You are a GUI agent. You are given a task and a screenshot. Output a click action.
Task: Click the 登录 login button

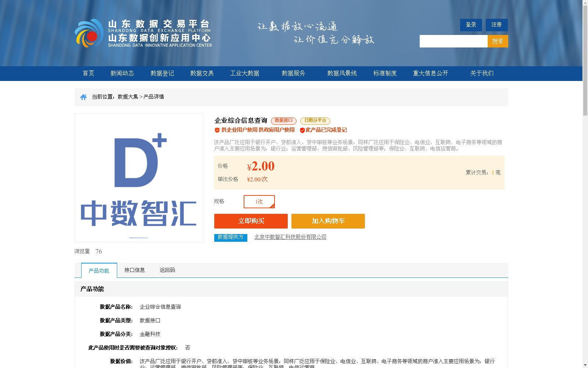tap(471, 25)
